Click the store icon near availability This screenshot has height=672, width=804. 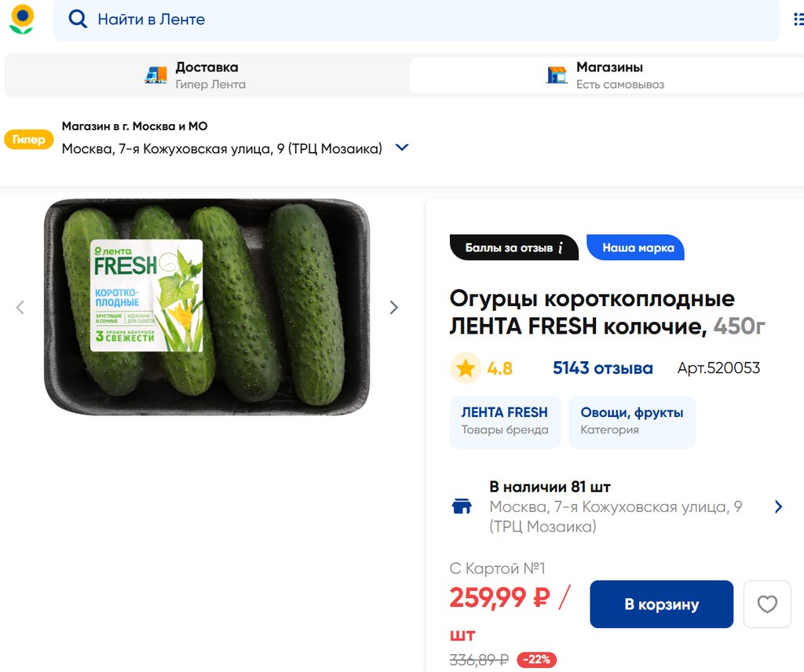click(462, 506)
